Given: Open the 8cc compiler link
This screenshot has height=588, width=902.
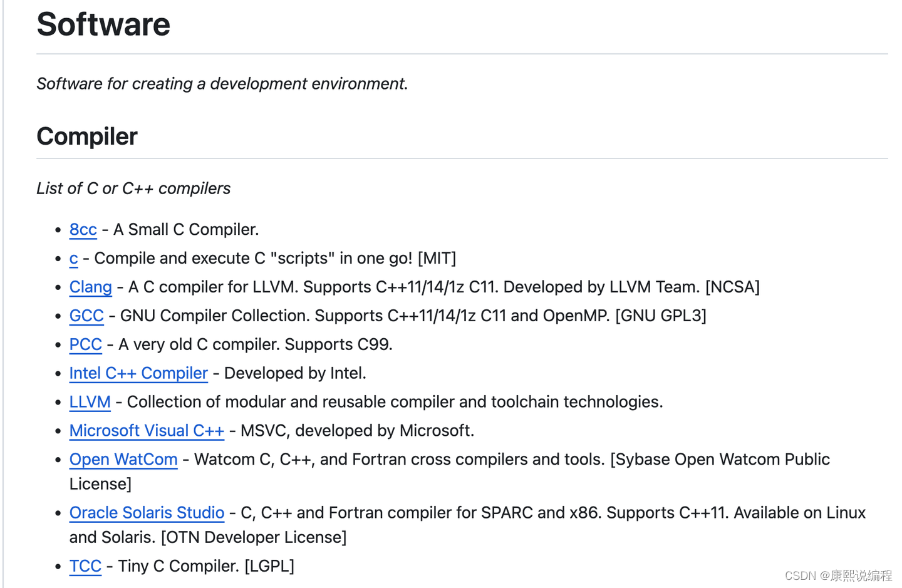Looking at the screenshot, I should (83, 230).
